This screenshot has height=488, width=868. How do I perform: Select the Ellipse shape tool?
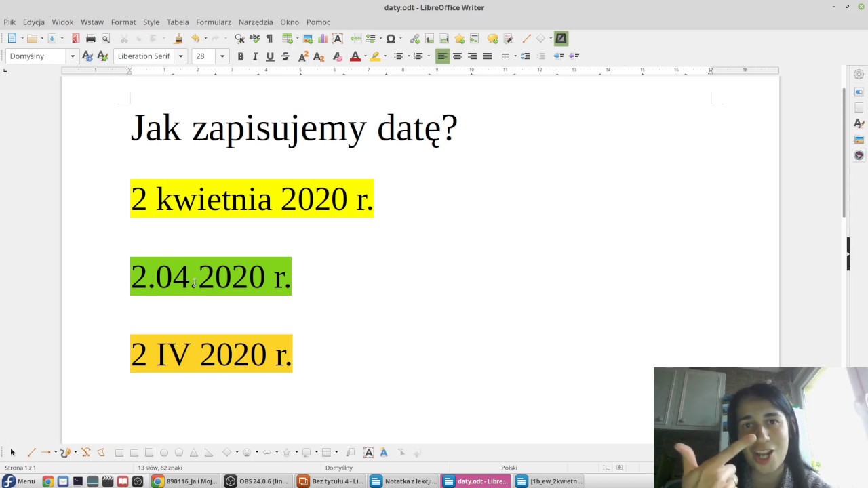[164, 452]
